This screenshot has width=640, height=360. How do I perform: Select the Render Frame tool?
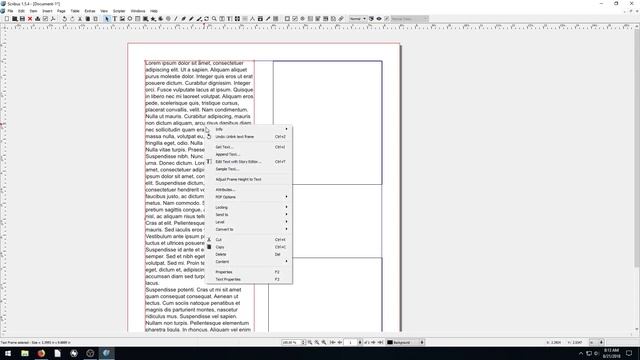click(130, 19)
